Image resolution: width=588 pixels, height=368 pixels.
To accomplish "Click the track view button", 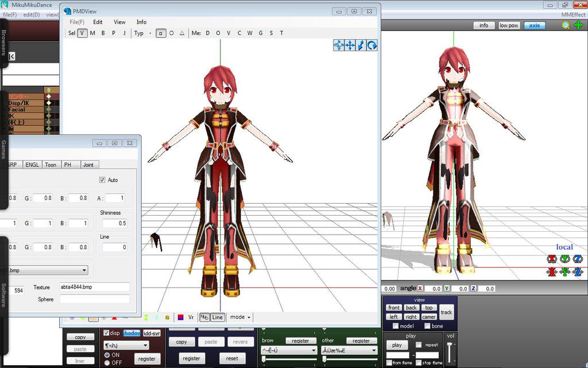I will [446, 312].
